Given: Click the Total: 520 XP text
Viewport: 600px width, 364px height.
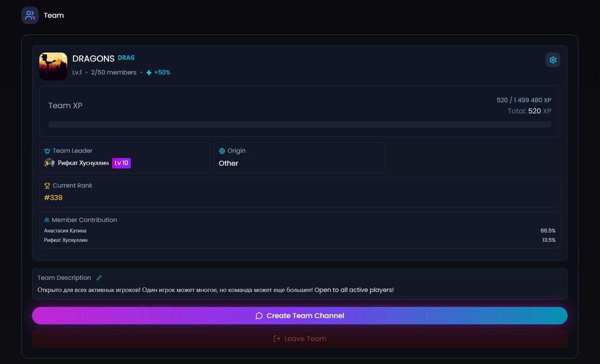Looking at the screenshot, I should (529, 111).
